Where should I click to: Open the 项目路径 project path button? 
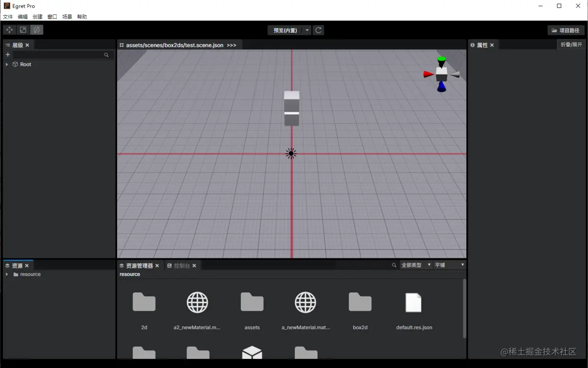(x=566, y=30)
